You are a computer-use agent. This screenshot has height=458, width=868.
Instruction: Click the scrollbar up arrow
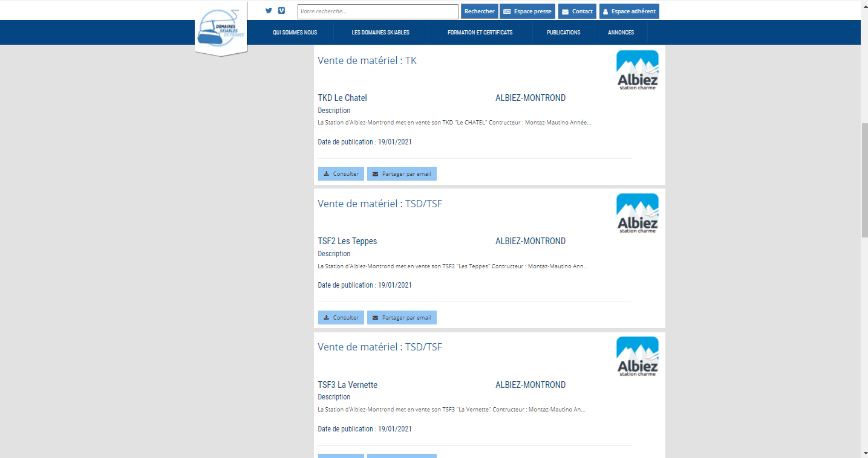pos(864,5)
